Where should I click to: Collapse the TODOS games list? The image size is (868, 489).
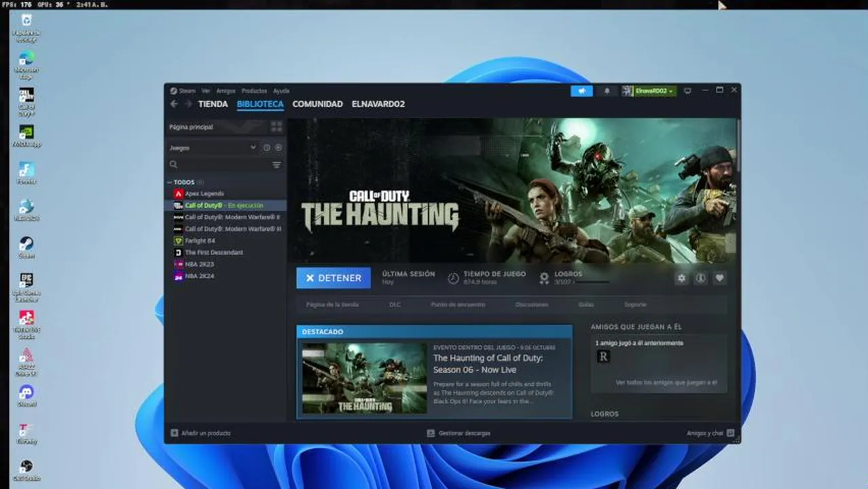pos(170,182)
